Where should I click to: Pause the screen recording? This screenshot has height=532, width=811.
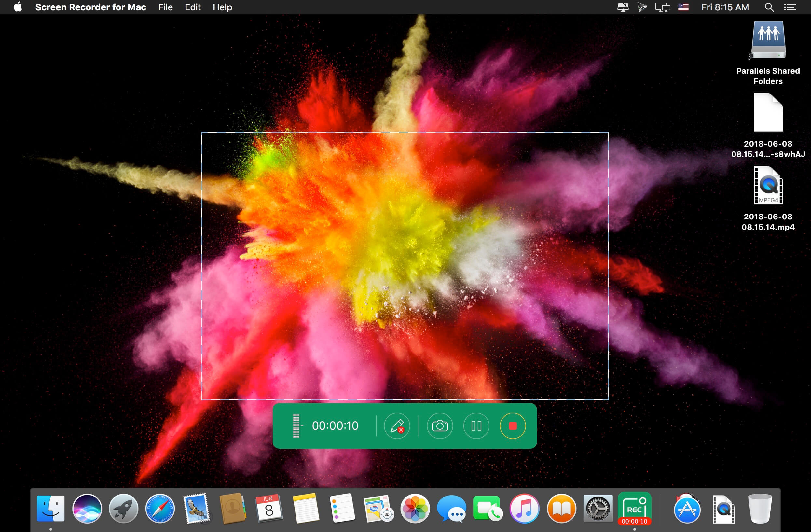476,426
